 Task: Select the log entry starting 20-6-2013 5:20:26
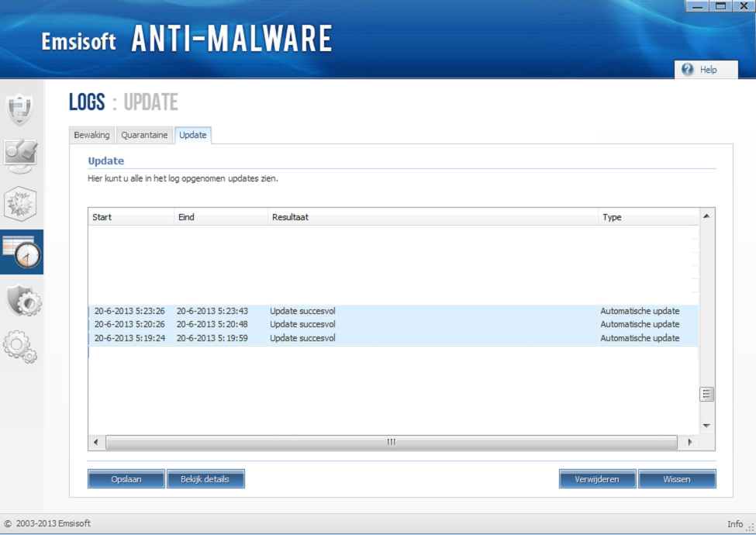pyautogui.click(x=393, y=324)
